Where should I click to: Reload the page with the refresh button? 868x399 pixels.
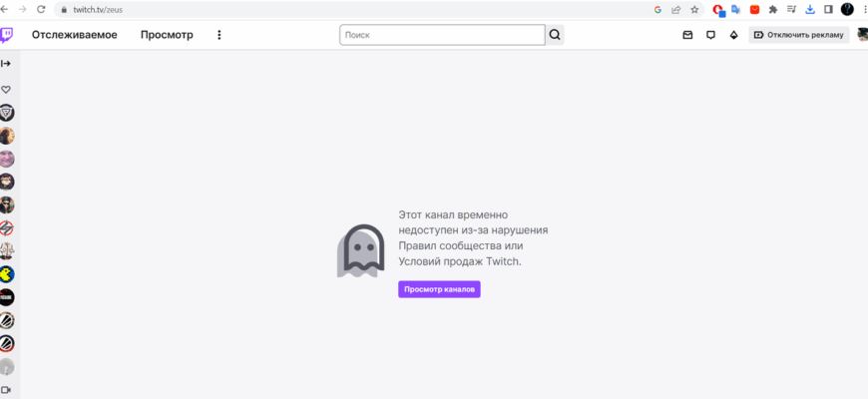(41, 9)
